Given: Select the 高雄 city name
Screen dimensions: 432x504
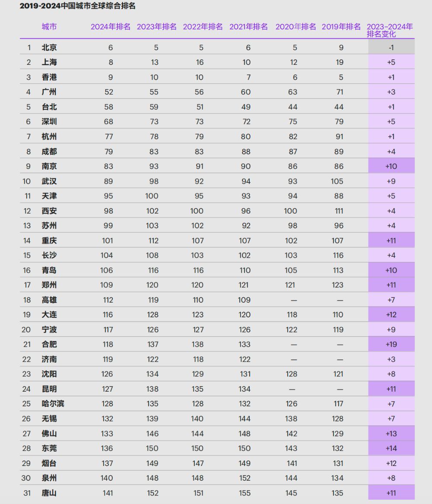Looking at the screenshot, I should click(x=49, y=300).
